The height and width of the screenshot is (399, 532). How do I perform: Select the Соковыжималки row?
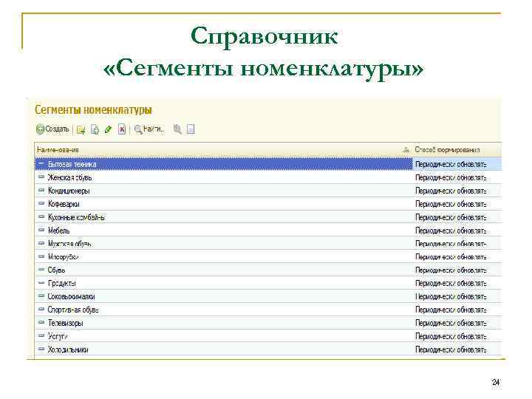point(268,296)
